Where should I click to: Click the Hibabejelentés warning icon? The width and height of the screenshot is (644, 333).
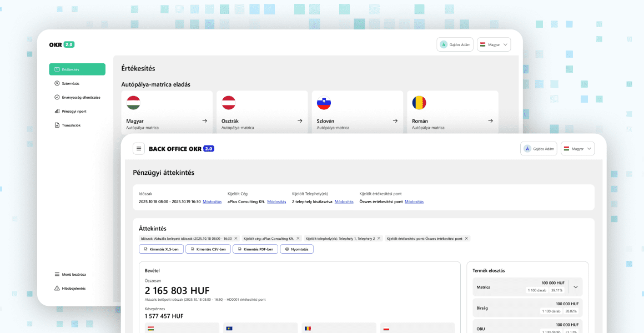(x=57, y=288)
